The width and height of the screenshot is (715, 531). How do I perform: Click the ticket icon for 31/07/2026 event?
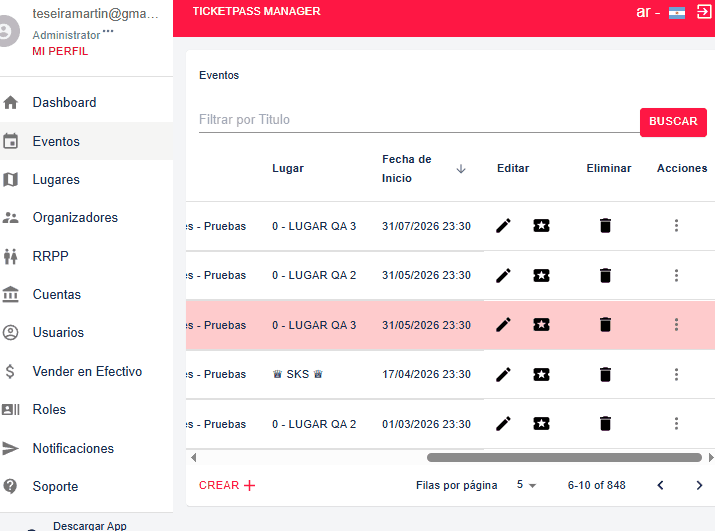(x=541, y=226)
